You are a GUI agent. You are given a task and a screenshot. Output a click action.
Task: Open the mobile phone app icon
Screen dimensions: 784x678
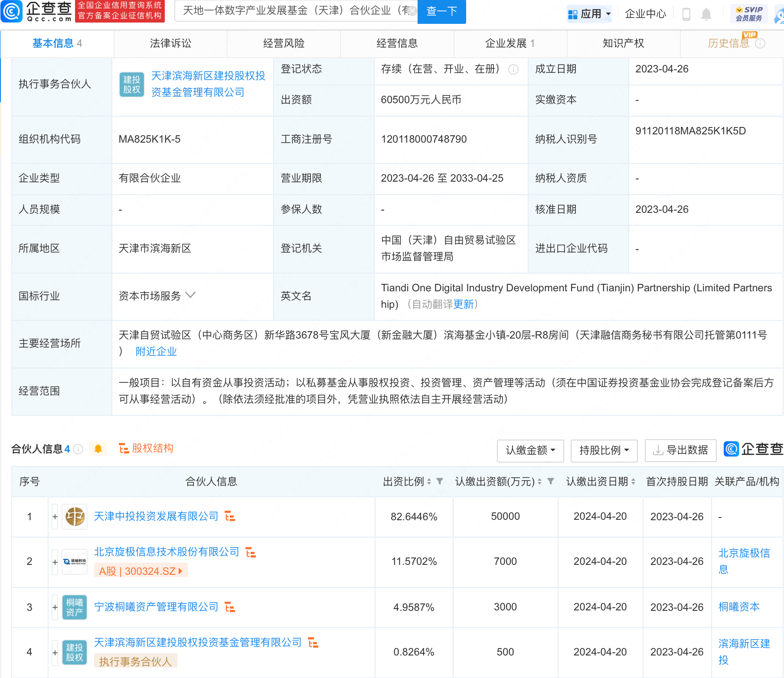click(686, 14)
